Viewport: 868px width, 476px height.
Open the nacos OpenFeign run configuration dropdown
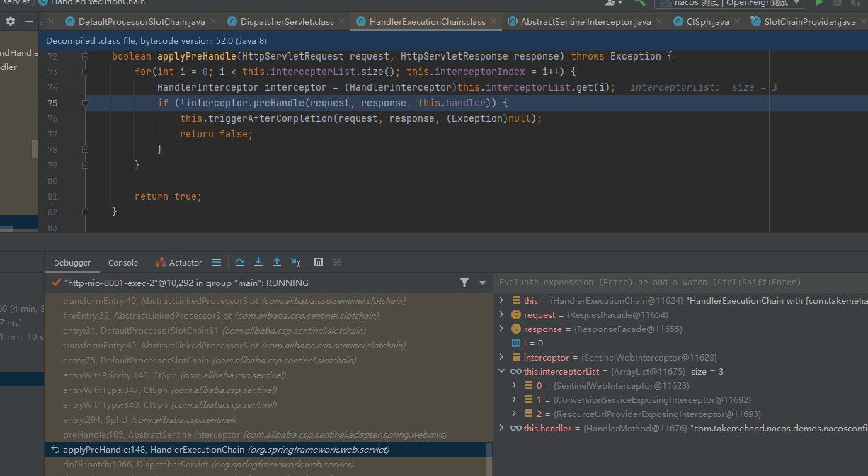(729, 3)
